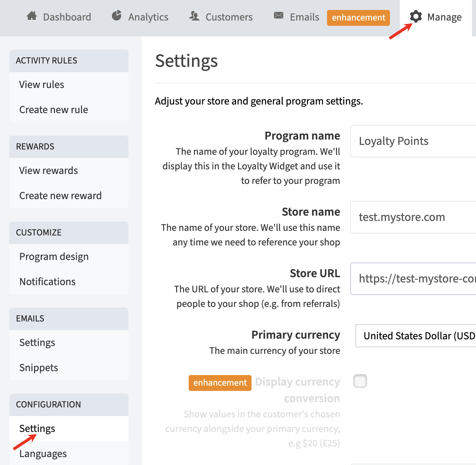
Task: Enable Display currency conversion checkbox
Action: tap(360, 381)
